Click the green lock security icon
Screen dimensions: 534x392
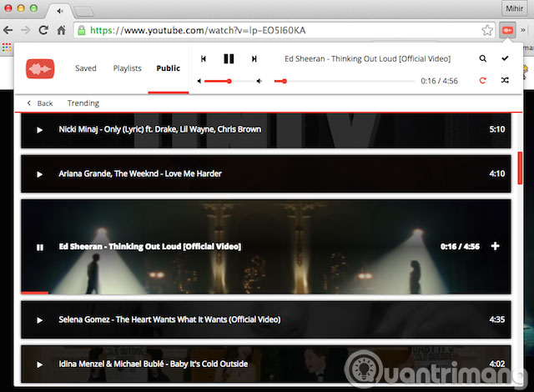pos(82,30)
